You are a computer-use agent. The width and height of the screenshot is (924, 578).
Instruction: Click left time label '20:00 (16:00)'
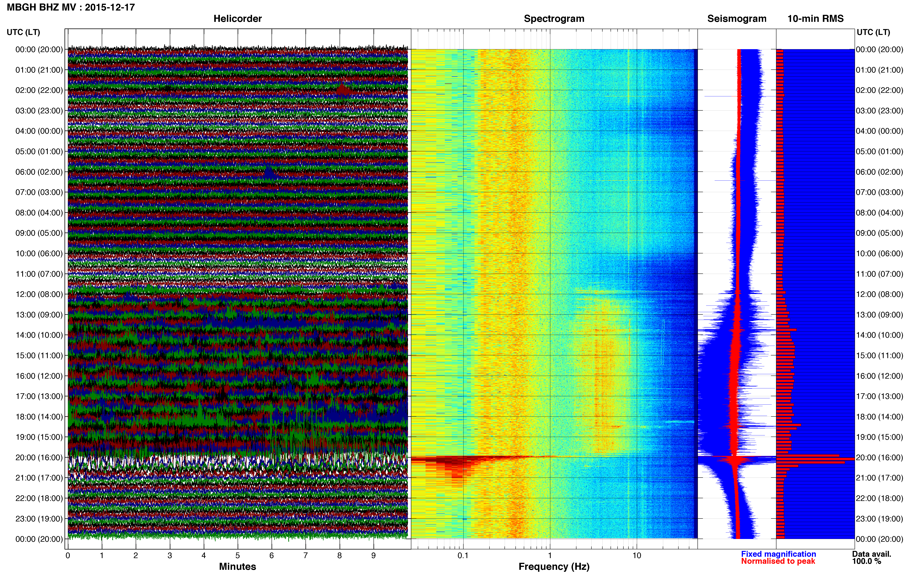[x=39, y=458]
